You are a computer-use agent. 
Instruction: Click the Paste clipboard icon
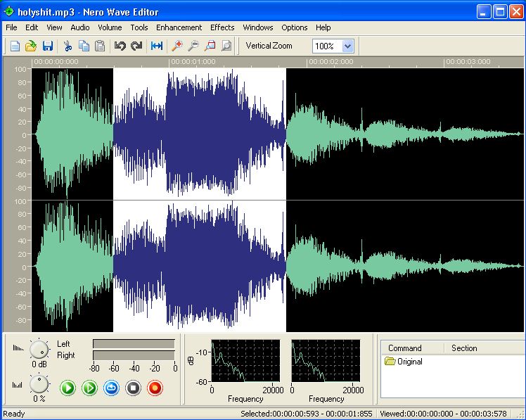click(x=100, y=46)
